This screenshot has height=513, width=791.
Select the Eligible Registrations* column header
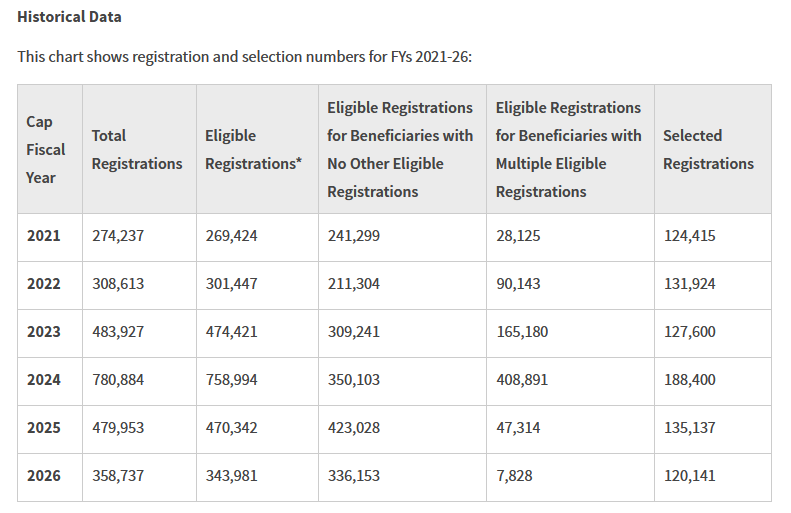tap(253, 149)
